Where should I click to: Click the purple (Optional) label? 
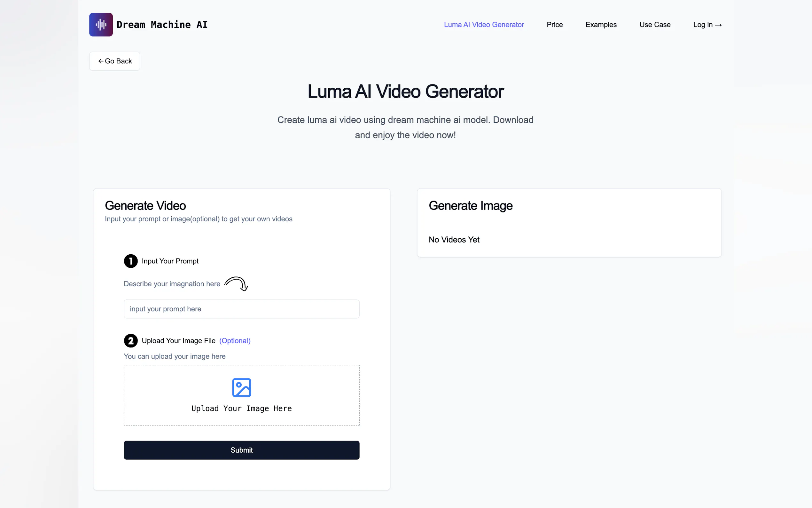(235, 341)
